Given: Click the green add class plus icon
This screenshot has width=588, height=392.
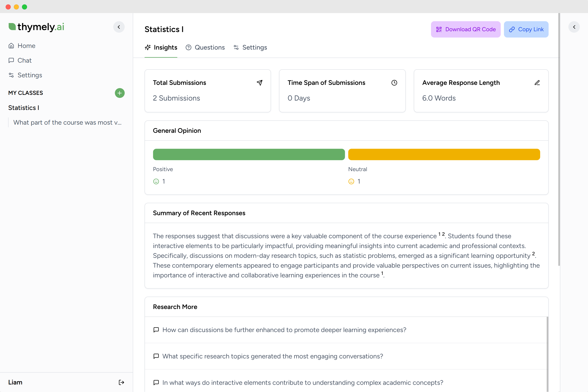Looking at the screenshot, I should (x=120, y=93).
